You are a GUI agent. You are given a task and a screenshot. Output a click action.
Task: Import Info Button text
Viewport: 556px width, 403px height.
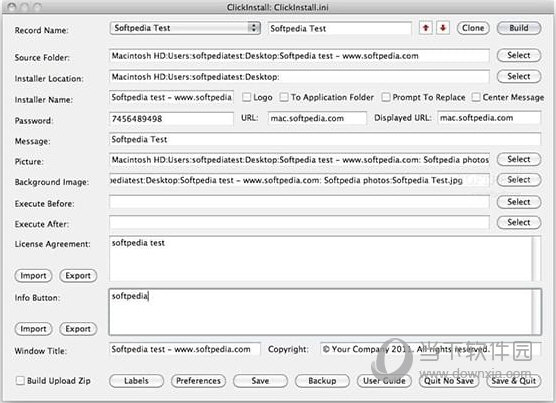click(x=33, y=329)
